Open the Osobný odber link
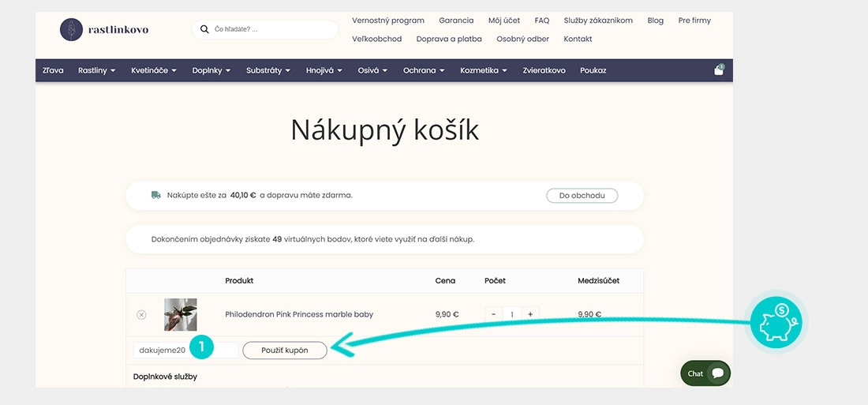Viewport: 868px width, 405px height. click(x=522, y=39)
